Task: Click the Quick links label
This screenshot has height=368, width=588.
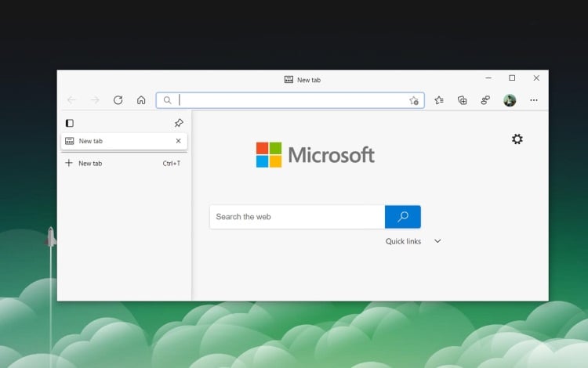Action: coord(403,241)
